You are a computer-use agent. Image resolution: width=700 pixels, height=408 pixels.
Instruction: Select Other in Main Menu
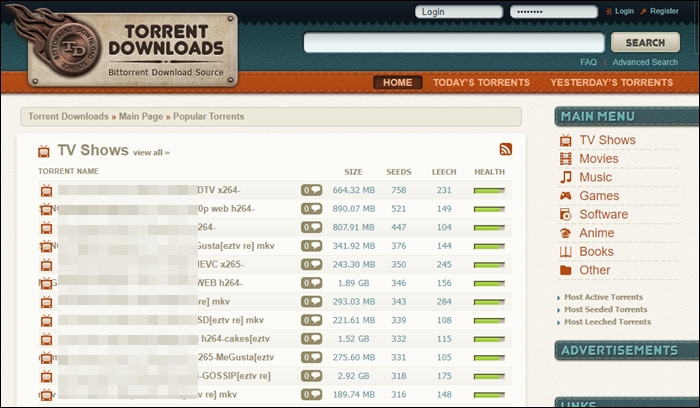pyautogui.click(x=595, y=270)
